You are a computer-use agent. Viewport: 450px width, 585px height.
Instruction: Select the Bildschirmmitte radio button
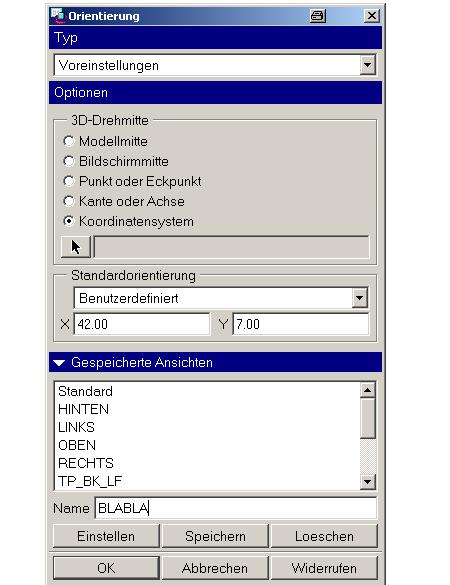69,161
